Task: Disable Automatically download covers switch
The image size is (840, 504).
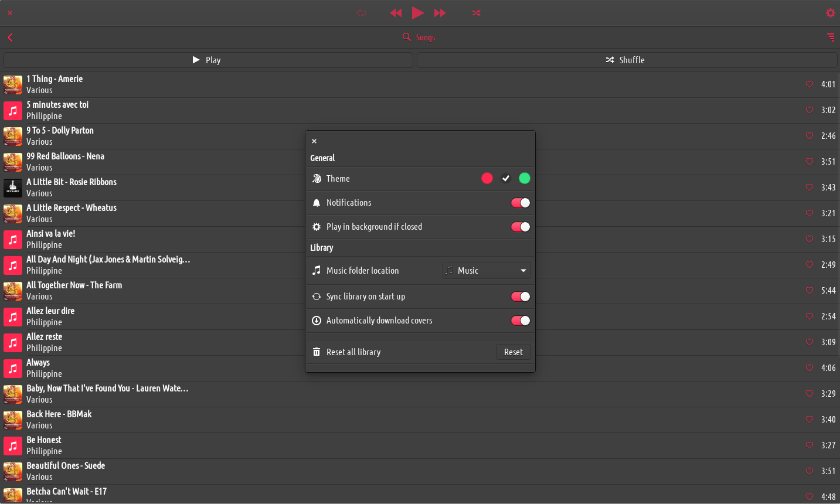Action: [520, 321]
